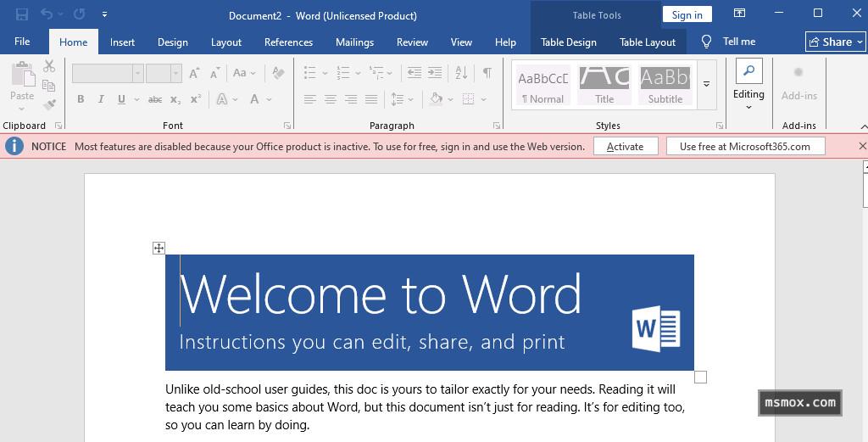Toggle Bold formatting
The image size is (868, 442).
(81, 99)
